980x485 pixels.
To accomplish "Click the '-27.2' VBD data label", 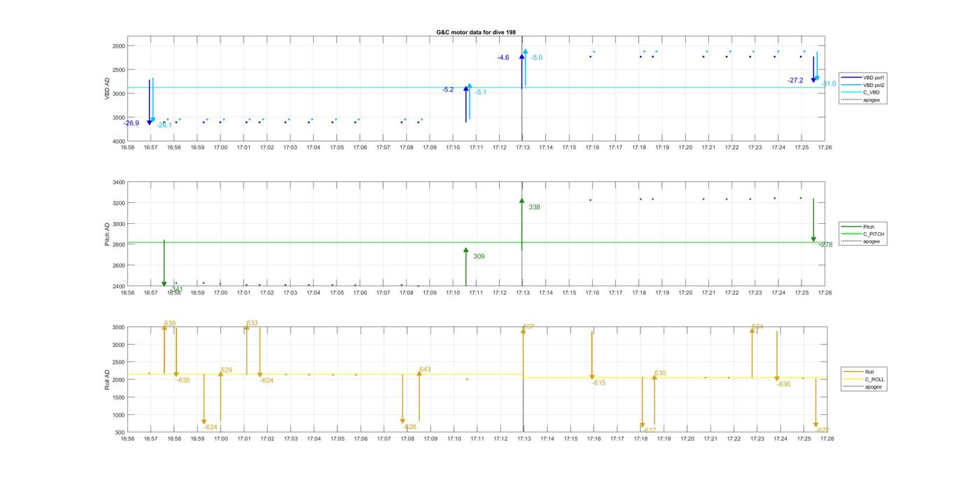I will click(x=795, y=80).
